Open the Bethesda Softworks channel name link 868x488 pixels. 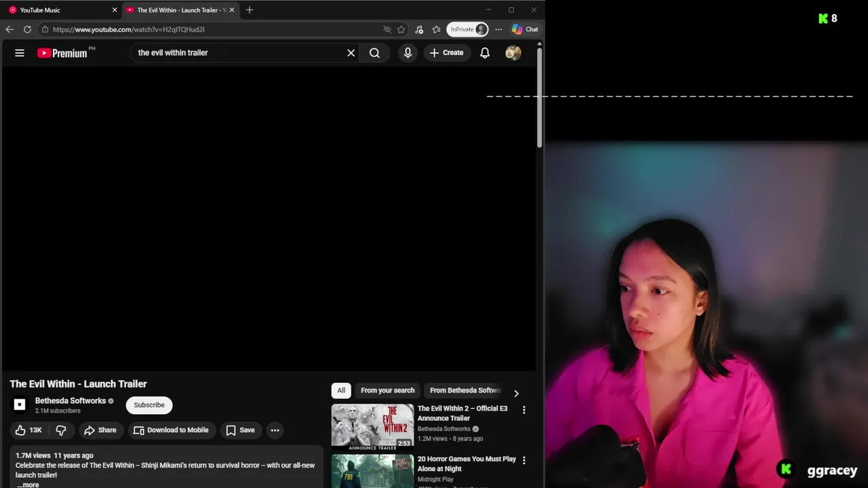(71, 401)
